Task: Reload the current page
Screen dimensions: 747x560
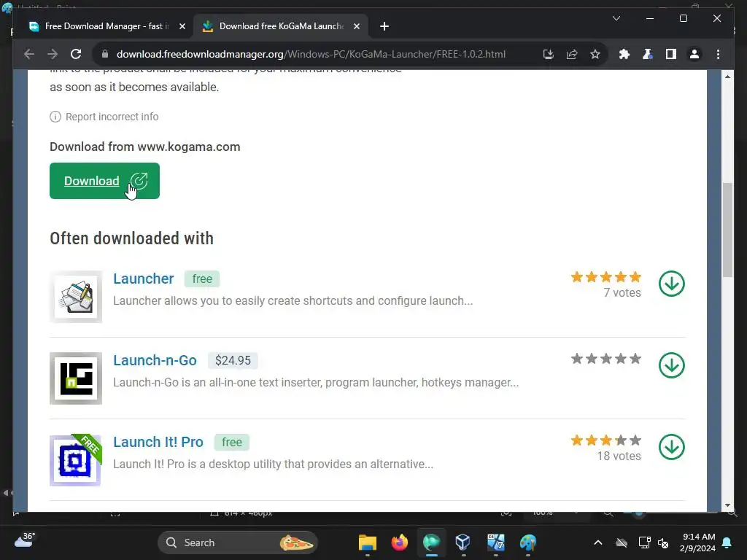Action: coord(76,54)
